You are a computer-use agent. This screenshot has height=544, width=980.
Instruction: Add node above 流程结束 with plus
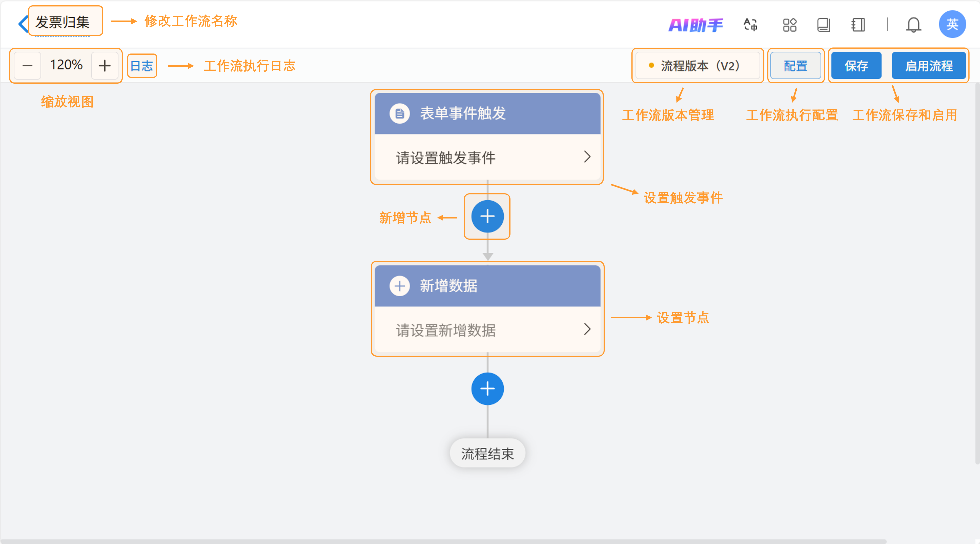[487, 389]
